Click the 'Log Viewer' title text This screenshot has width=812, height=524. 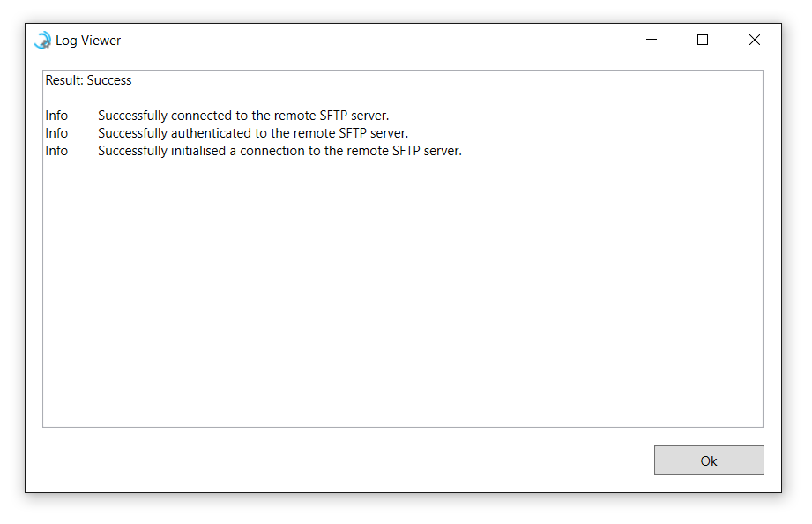[x=88, y=41]
